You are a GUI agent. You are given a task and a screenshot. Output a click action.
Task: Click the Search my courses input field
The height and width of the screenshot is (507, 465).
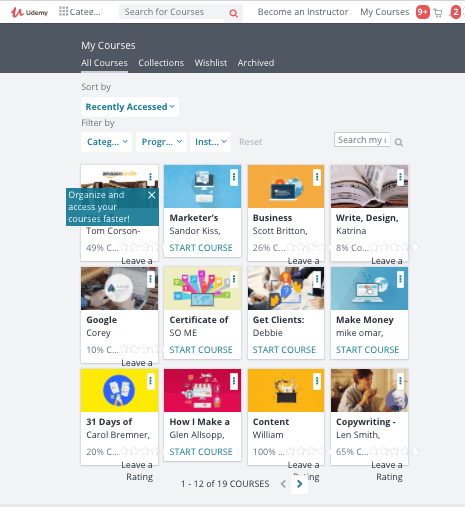[x=362, y=140]
